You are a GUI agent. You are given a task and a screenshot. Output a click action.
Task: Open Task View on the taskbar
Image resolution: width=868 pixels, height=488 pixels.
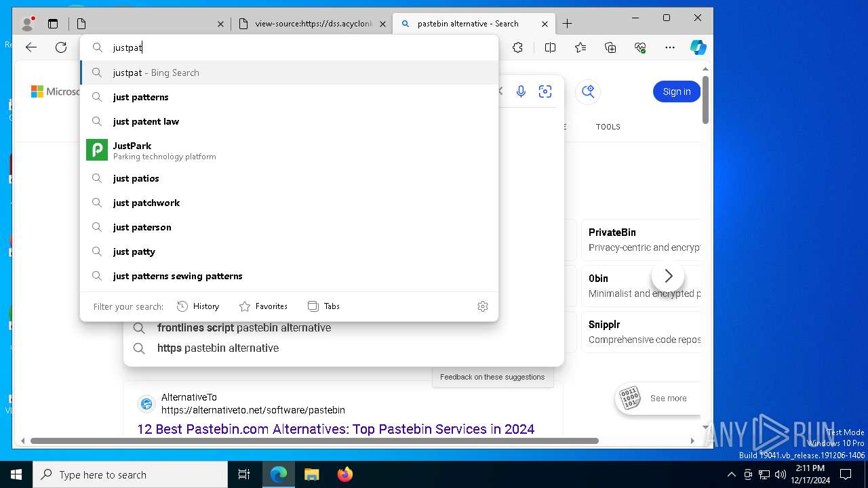coord(244,474)
